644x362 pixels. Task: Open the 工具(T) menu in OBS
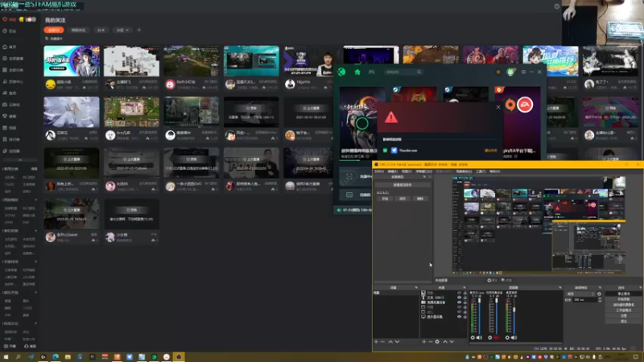[481, 171]
